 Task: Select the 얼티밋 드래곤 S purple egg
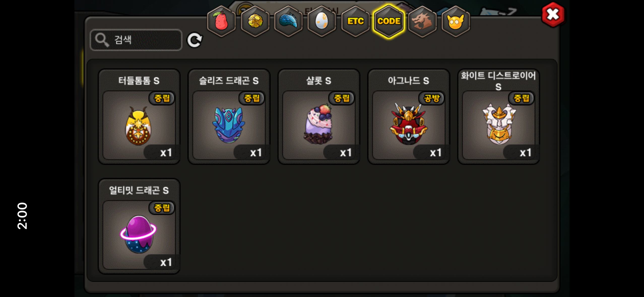[139, 226]
